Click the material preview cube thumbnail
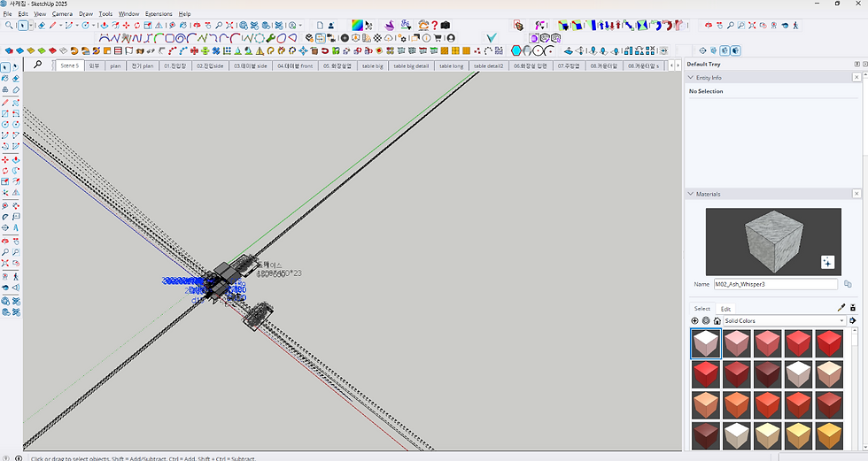Screen dimensions: 868x461 click(x=773, y=242)
